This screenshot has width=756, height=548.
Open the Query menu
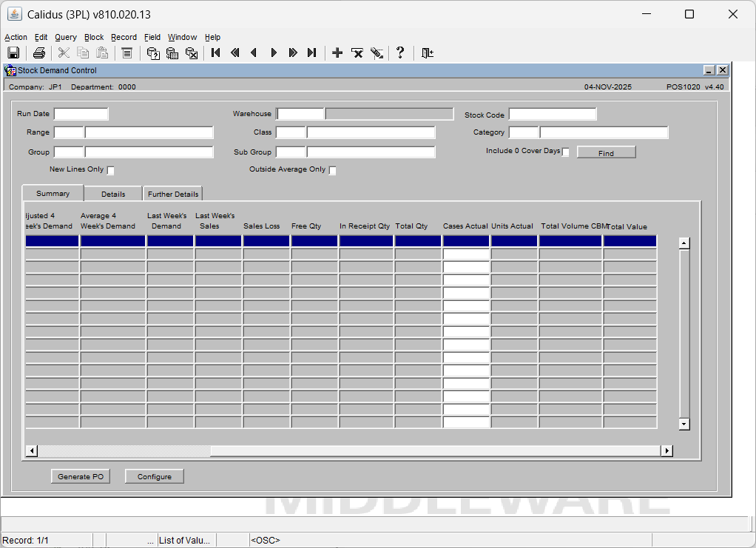click(65, 37)
